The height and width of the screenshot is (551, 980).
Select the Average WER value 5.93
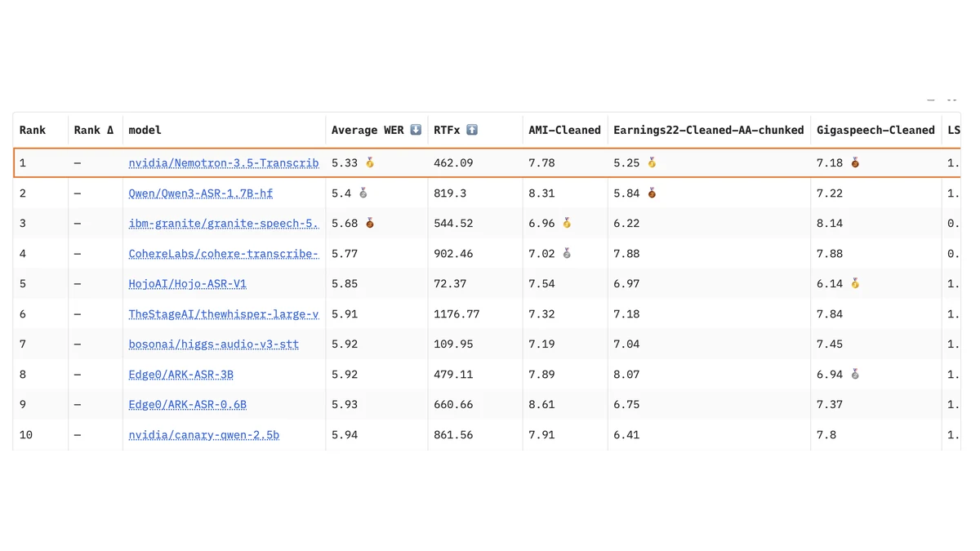pos(345,404)
